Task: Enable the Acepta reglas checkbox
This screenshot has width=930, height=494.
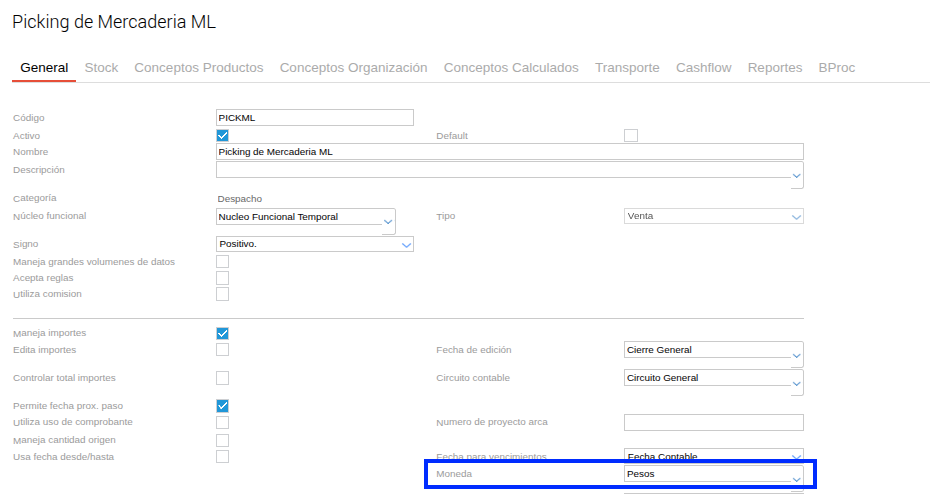Action: tap(223, 278)
